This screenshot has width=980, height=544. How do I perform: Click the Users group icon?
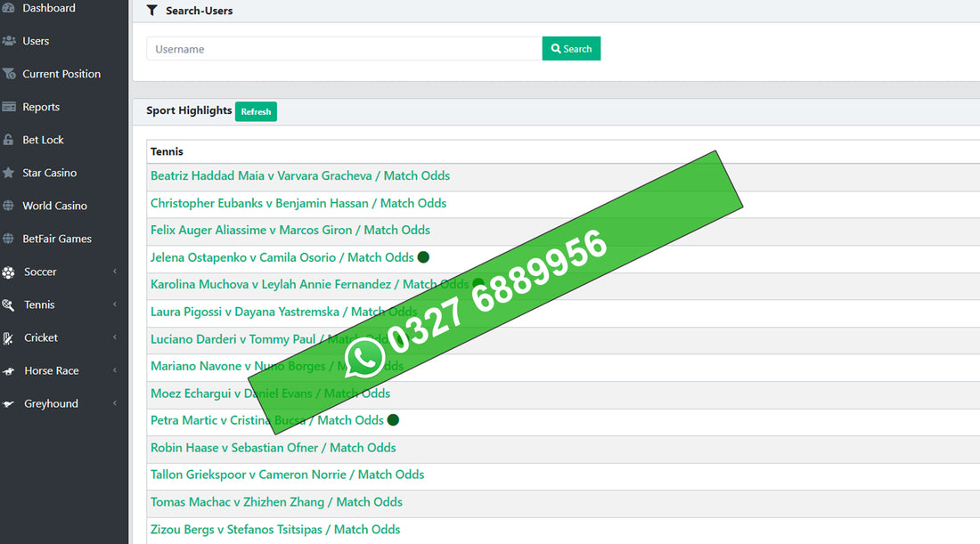(x=9, y=41)
